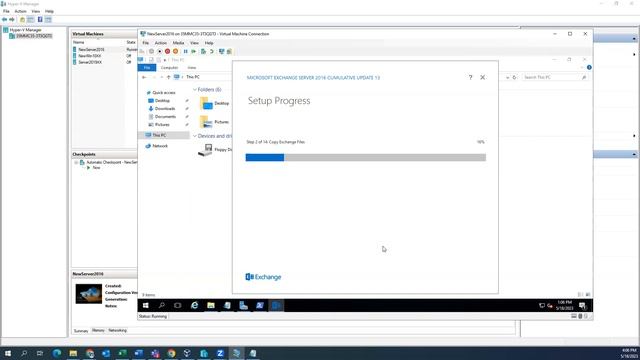Open Chrome from the host taskbar
Screen dimensions: 640x360
171,353
